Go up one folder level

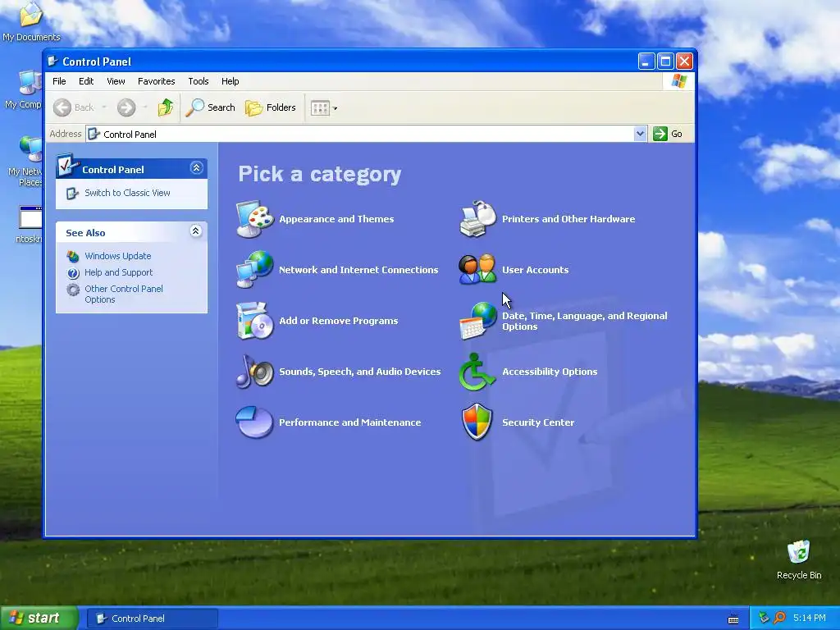166,107
